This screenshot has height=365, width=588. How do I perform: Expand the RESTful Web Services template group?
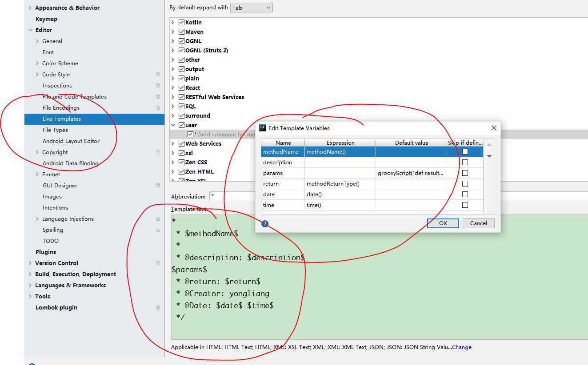click(x=173, y=97)
